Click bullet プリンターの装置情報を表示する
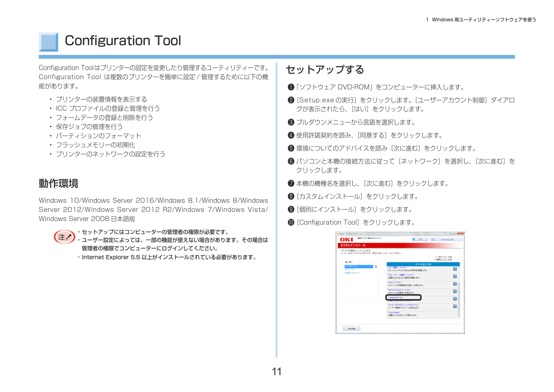 (101, 99)
